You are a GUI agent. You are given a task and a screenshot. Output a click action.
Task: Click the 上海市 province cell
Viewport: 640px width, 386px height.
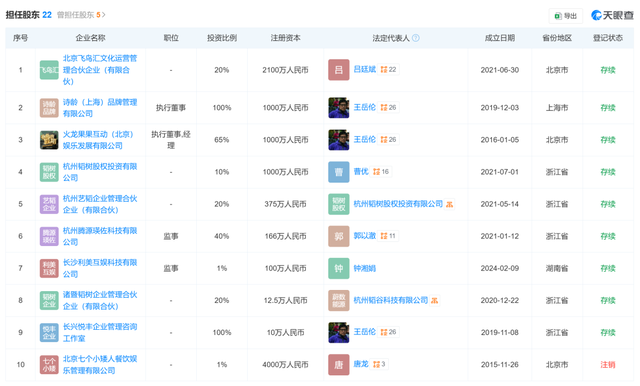click(557, 108)
